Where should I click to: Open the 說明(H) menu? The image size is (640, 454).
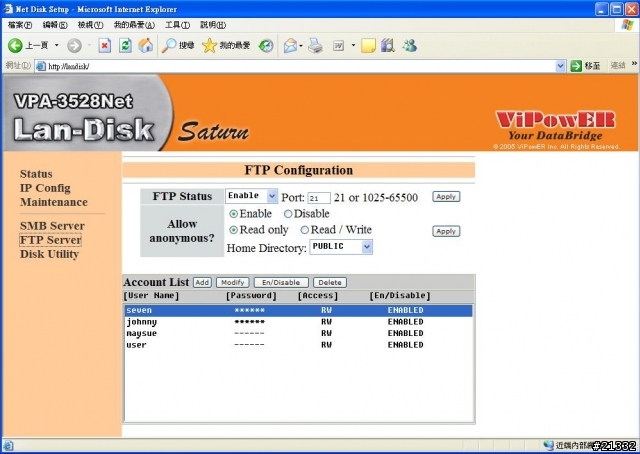[x=213, y=25]
